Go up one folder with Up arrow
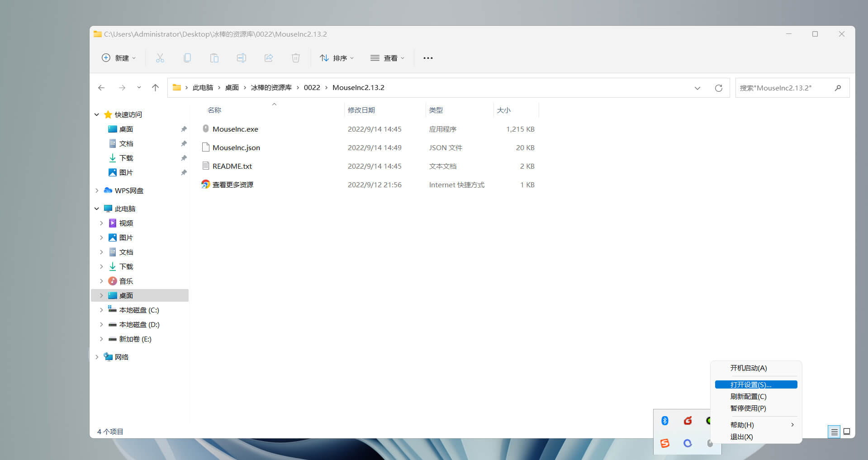 [155, 88]
